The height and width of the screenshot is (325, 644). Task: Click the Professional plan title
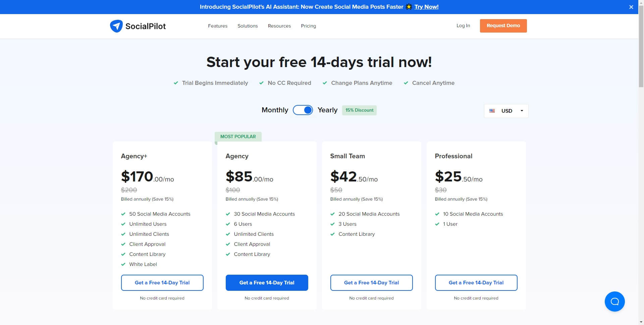[x=453, y=156]
